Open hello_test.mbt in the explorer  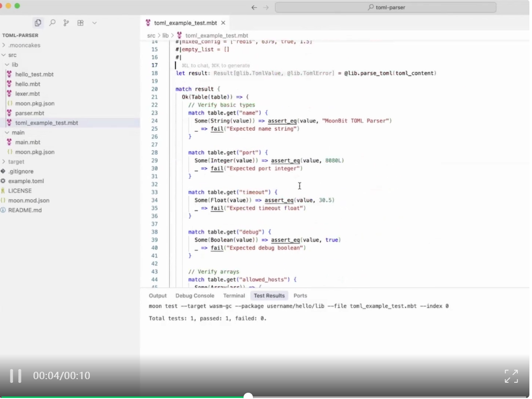tap(34, 74)
